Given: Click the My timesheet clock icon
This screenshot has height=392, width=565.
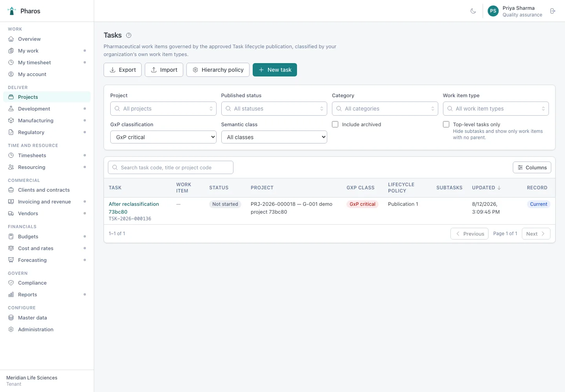Looking at the screenshot, I should tap(11, 63).
